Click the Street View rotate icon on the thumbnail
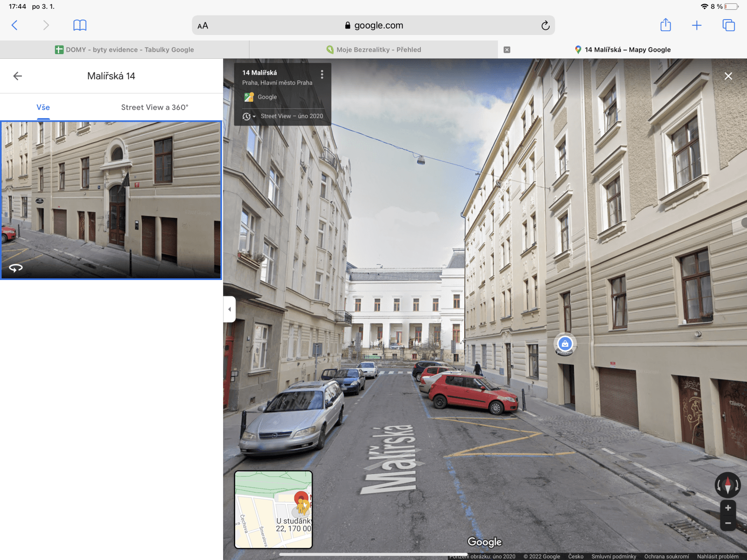The height and width of the screenshot is (560, 747). (15, 267)
